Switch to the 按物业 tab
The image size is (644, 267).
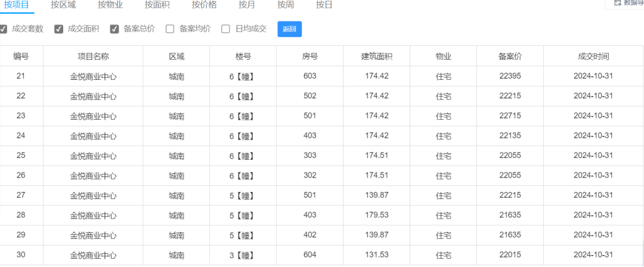tap(110, 5)
